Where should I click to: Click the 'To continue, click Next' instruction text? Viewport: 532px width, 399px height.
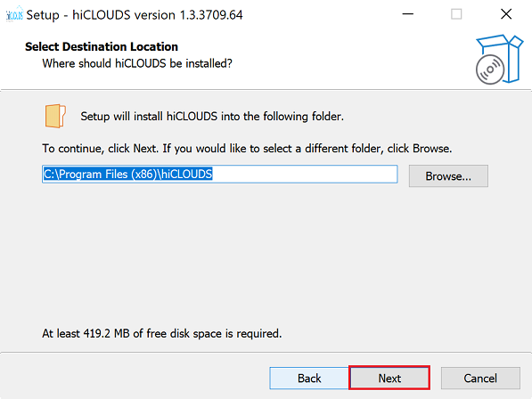(247, 149)
